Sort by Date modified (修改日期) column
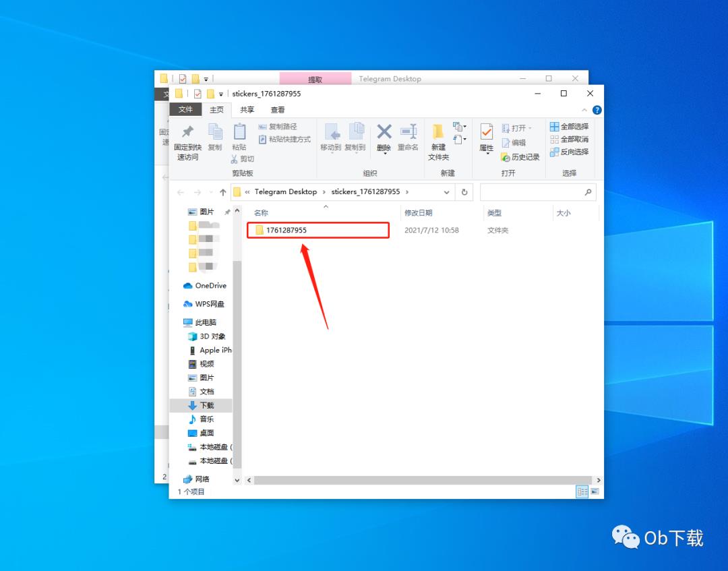728x571 pixels. point(419,212)
